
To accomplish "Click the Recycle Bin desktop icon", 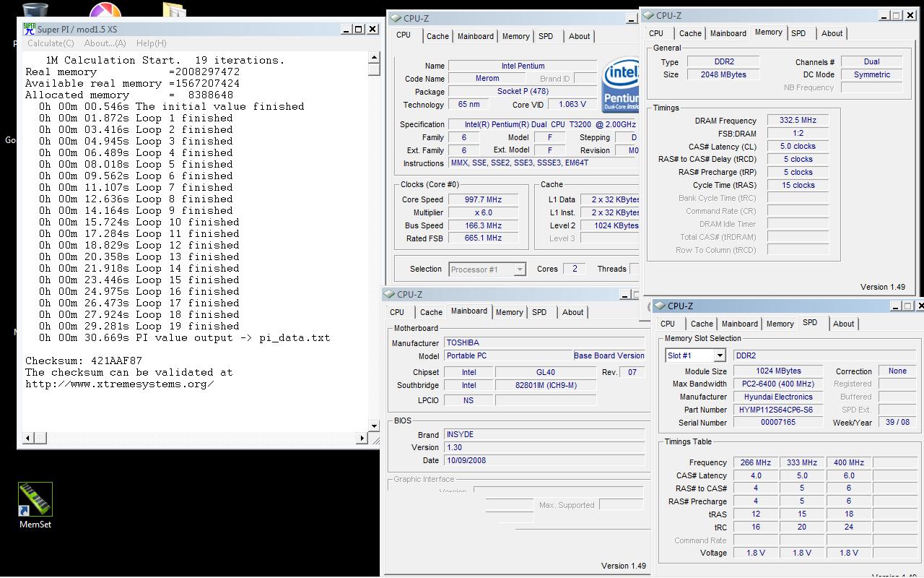I will [x=35, y=9].
